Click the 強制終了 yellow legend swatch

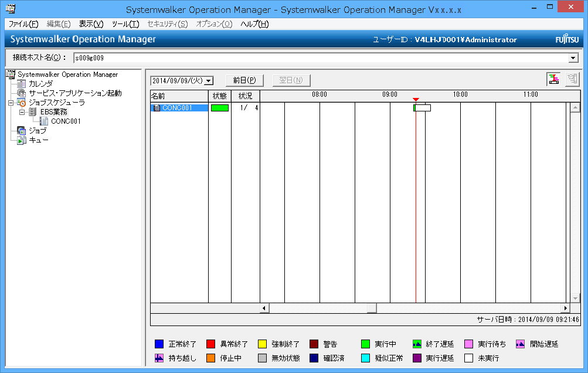click(262, 344)
